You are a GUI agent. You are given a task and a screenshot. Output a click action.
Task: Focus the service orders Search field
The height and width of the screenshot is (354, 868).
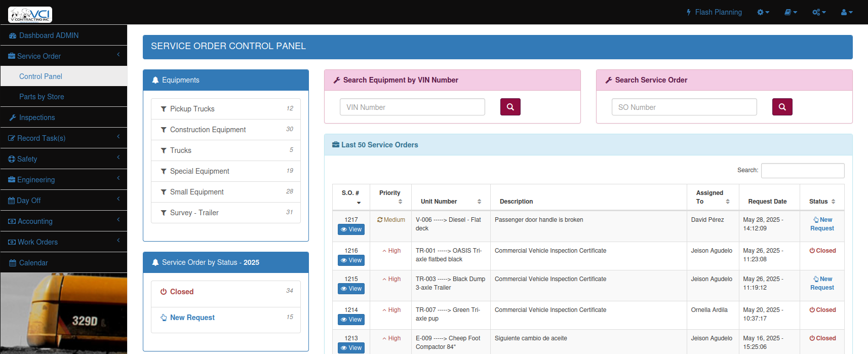pos(802,171)
